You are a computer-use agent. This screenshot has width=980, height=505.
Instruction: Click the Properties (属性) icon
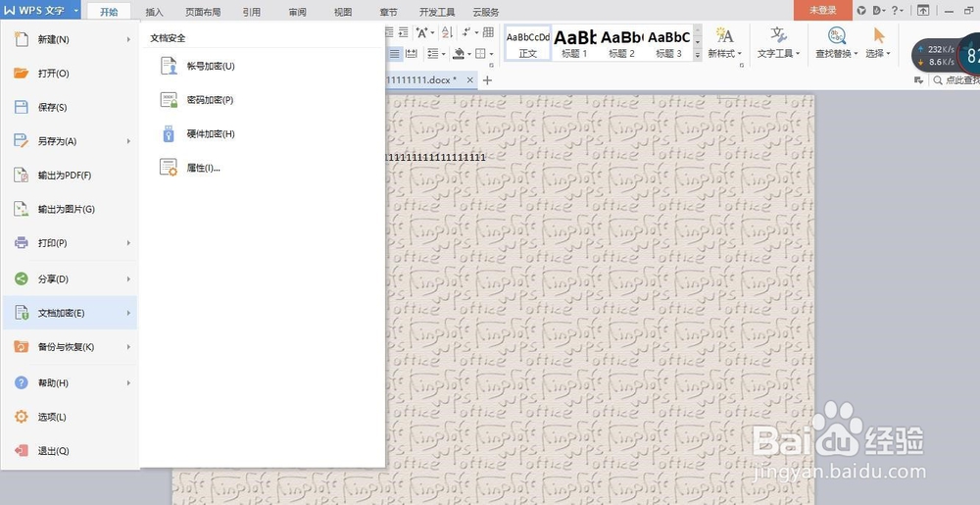[169, 167]
